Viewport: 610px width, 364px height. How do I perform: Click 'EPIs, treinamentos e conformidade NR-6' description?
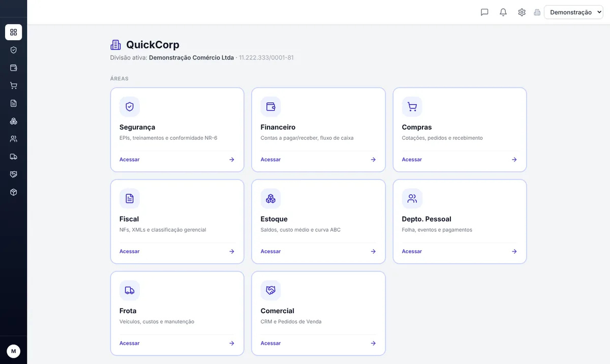(168, 138)
